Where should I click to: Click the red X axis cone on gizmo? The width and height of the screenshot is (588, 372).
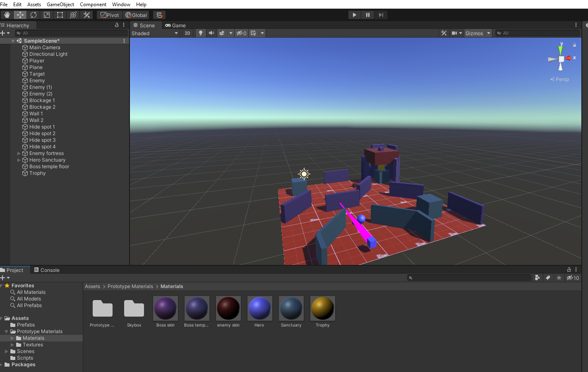[x=569, y=58]
